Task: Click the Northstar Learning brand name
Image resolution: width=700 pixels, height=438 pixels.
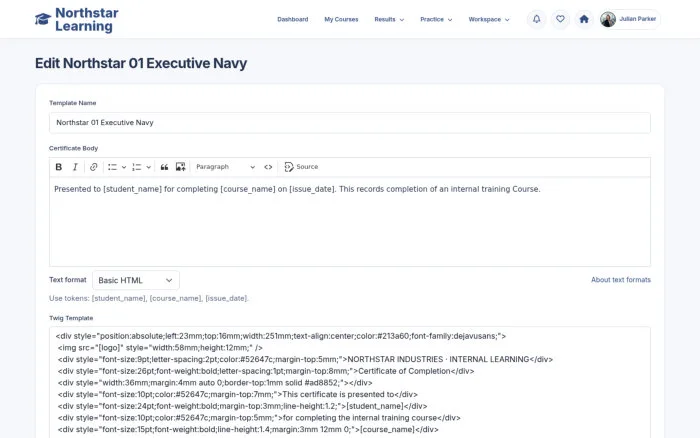Action: [87, 19]
